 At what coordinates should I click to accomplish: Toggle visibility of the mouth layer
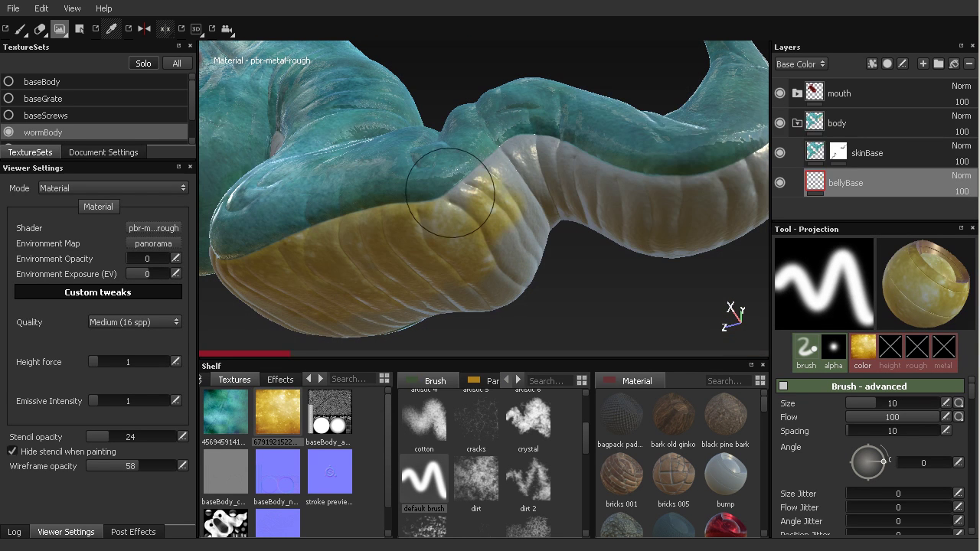coord(779,93)
